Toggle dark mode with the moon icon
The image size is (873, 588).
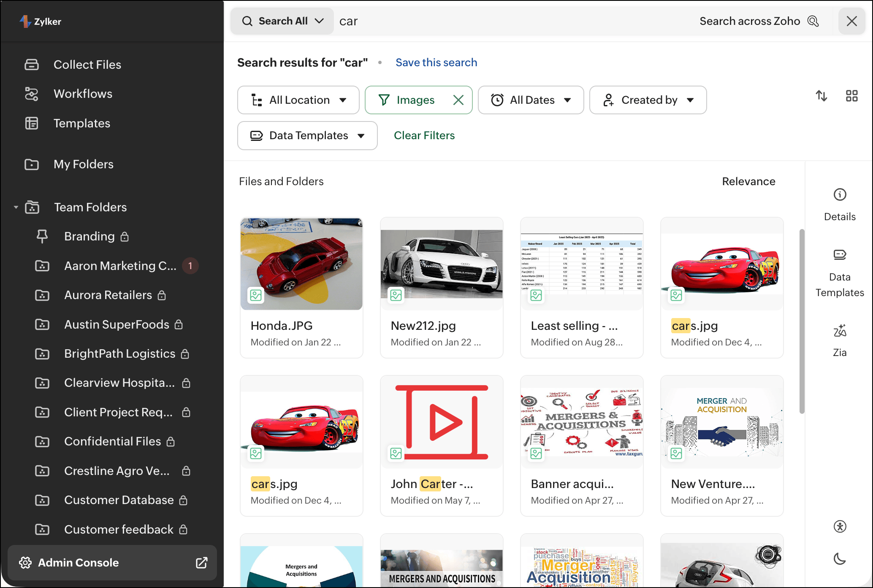840,559
